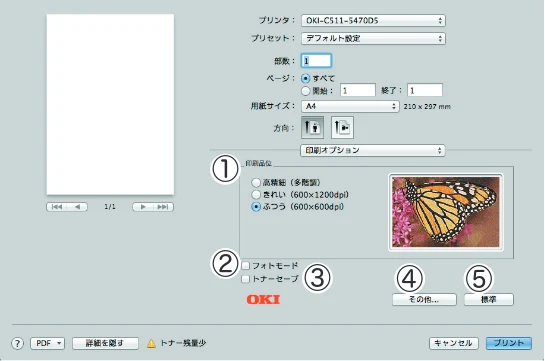
Task: Click その他... button
Action: point(424,300)
